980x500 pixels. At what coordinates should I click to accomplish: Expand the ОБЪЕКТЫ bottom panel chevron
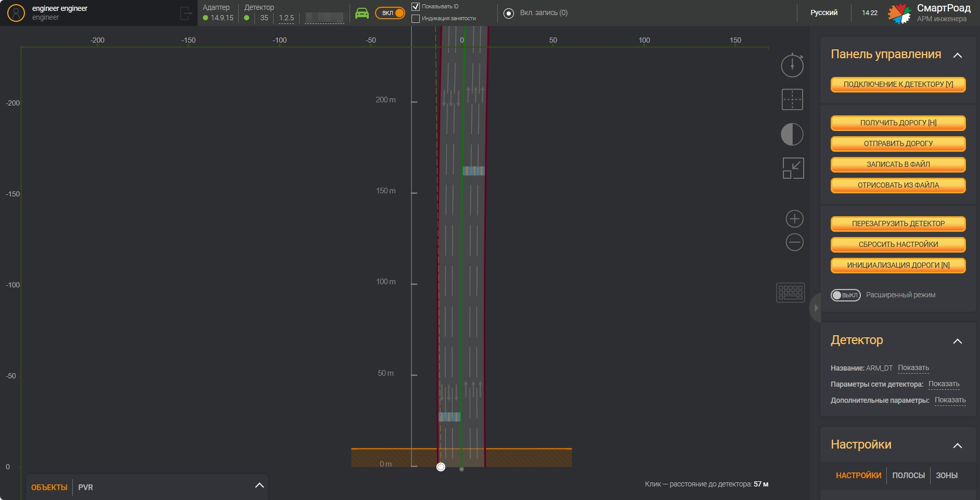(x=259, y=485)
